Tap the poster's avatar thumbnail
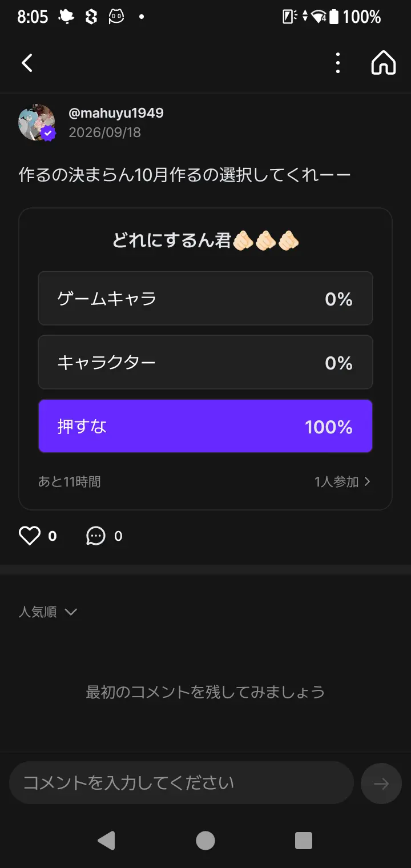411x868 pixels. pyautogui.click(x=37, y=122)
